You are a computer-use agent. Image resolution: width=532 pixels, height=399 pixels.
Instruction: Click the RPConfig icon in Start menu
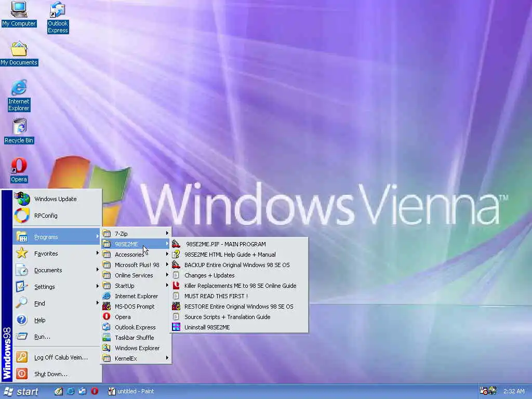coord(22,216)
